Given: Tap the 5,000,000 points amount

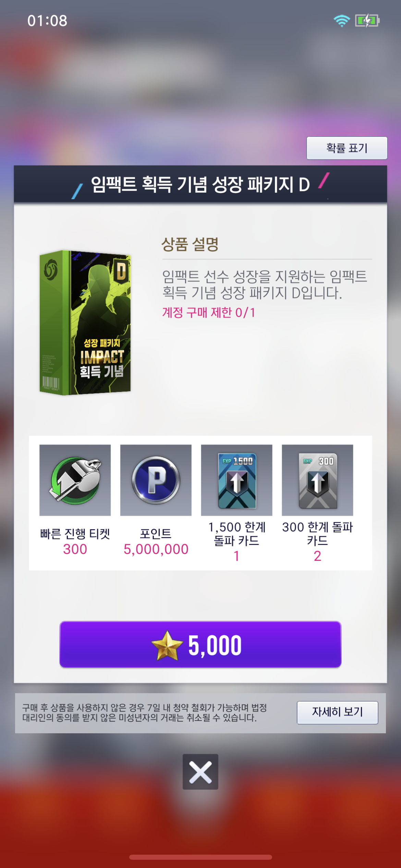Looking at the screenshot, I should (x=156, y=549).
